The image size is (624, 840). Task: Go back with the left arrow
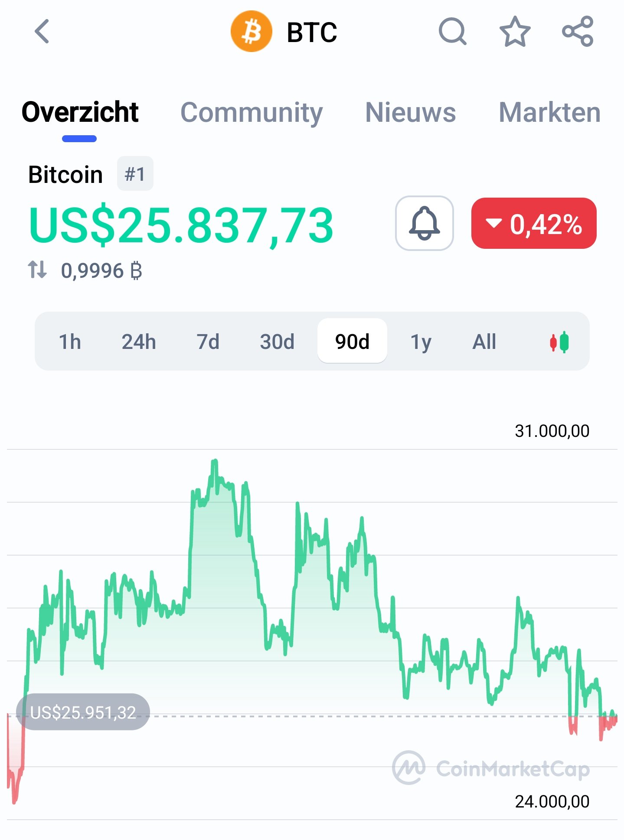[42, 31]
